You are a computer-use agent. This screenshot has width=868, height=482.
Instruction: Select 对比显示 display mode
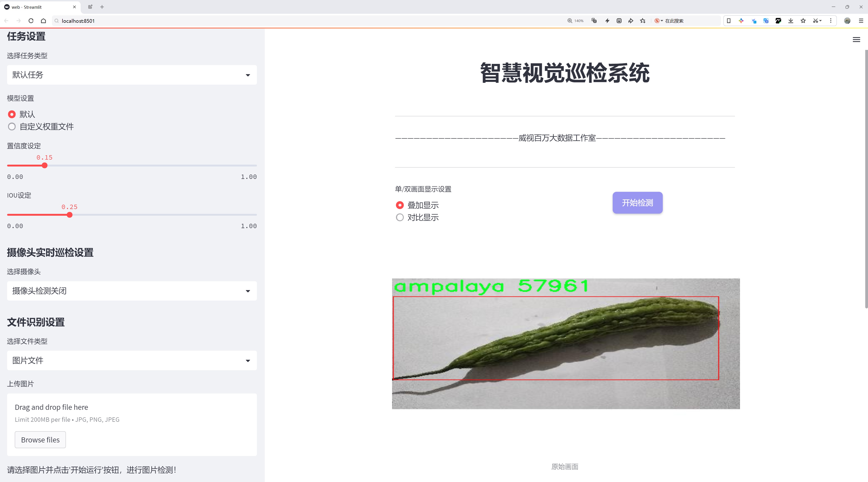click(x=400, y=217)
